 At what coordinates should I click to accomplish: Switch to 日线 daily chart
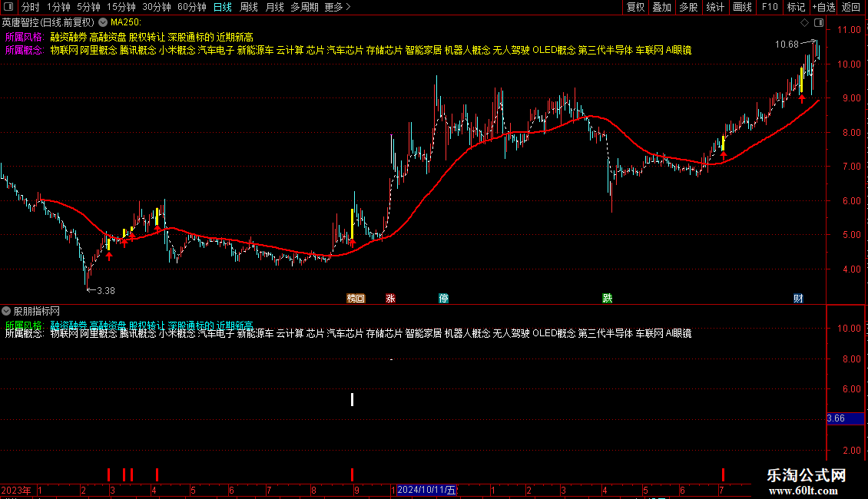pos(223,7)
